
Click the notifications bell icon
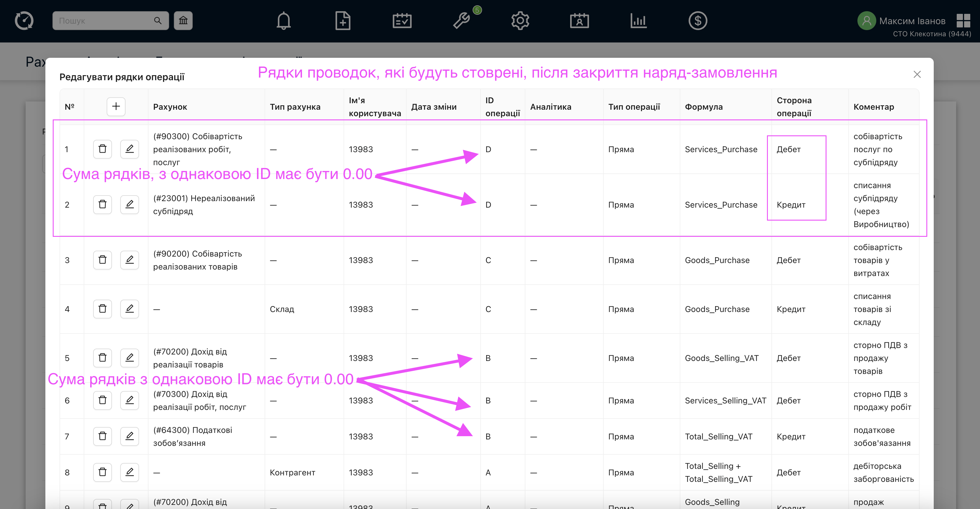[x=283, y=21]
